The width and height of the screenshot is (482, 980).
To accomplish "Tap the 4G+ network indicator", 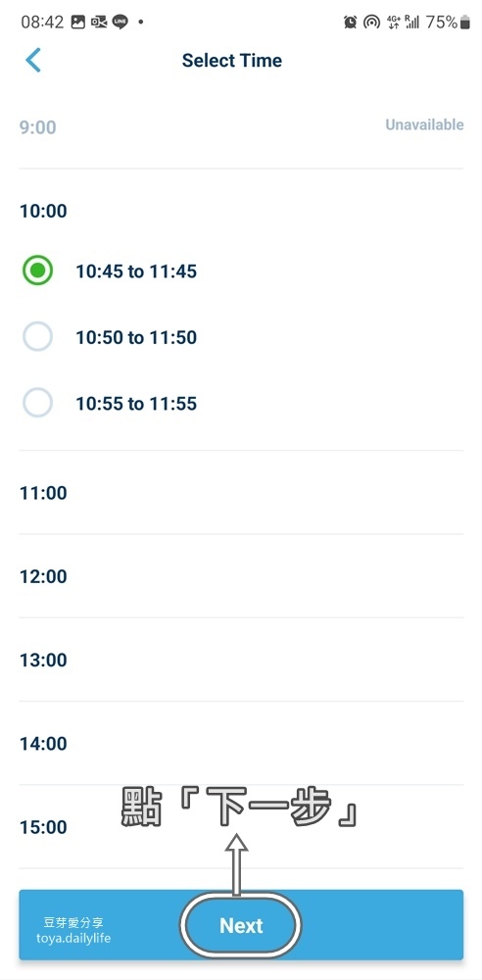I will point(394,23).
